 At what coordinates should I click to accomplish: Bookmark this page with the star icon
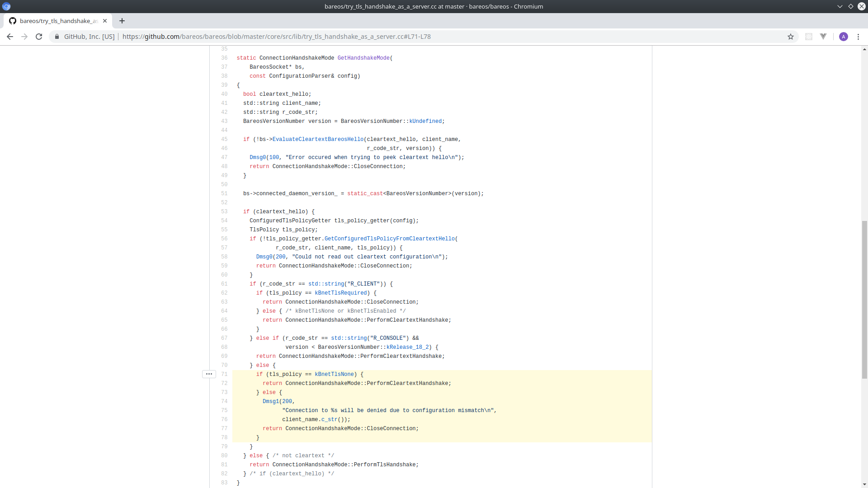click(x=791, y=37)
